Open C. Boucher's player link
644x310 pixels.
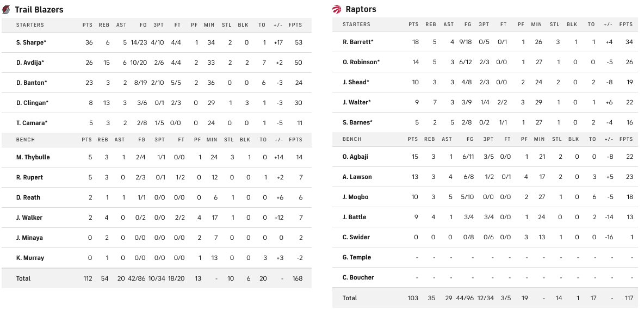(x=358, y=277)
